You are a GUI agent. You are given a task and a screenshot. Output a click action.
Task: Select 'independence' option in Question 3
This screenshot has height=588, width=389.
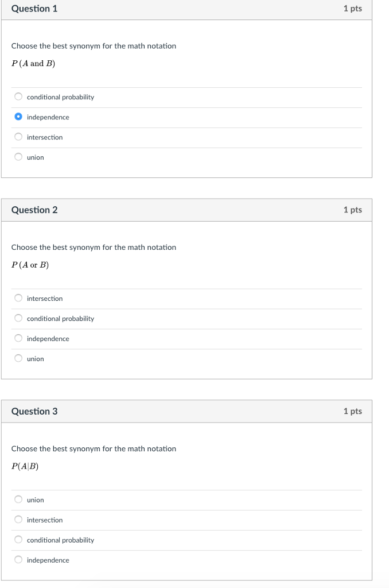click(x=19, y=560)
